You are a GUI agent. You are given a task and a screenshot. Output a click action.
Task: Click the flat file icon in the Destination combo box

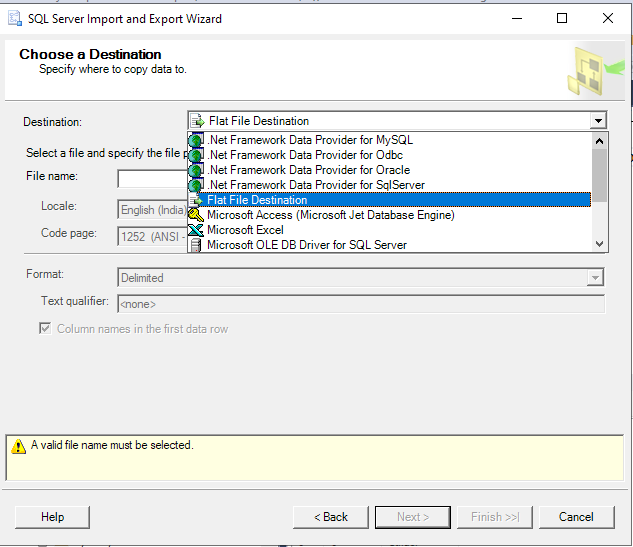point(198,121)
